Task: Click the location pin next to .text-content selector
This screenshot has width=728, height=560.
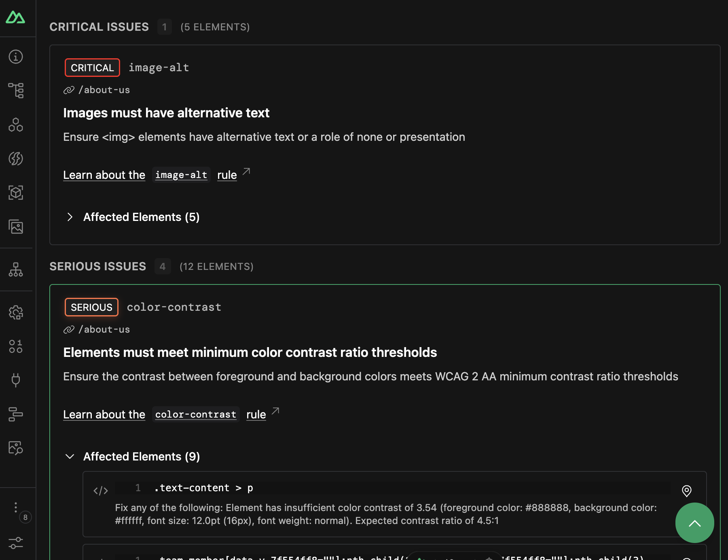Action: coord(686,491)
